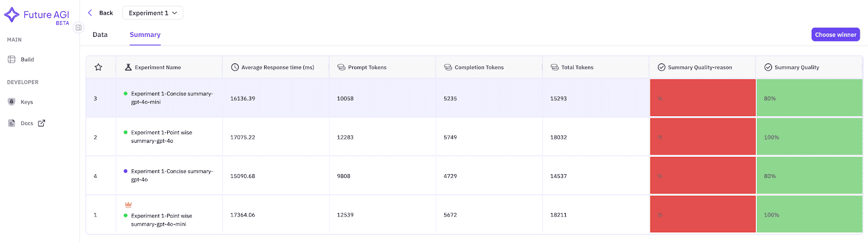Select the Summary tab

(x=145, y=35)
